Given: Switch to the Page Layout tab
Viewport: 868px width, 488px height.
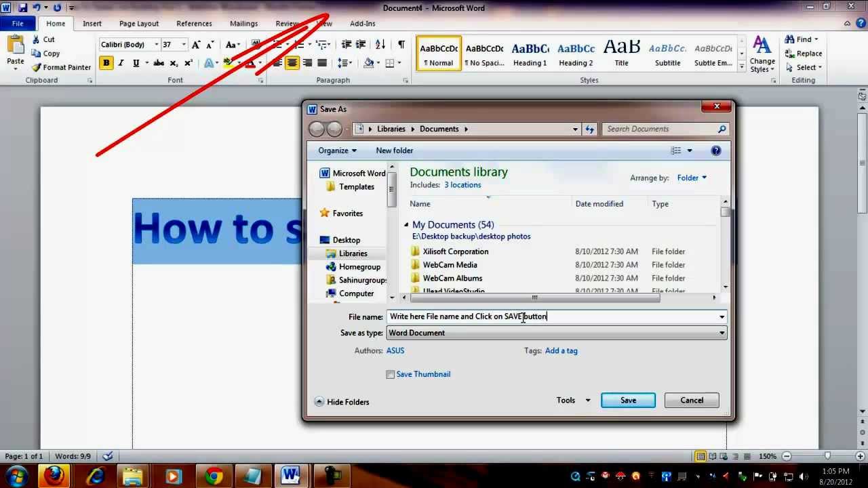Looking at the screenshot, I should (x=139, y=24).
